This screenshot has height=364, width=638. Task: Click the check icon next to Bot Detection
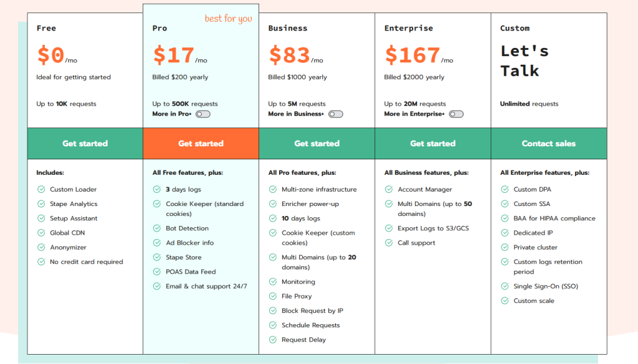pos(156,228)
